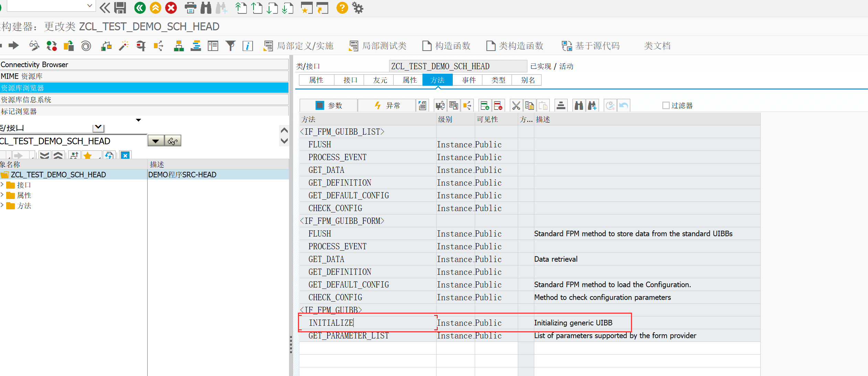The height and width of the screenshot is (376, 868).
Task: Click the yellow Help question mark icon
Action: coord(342,8)
